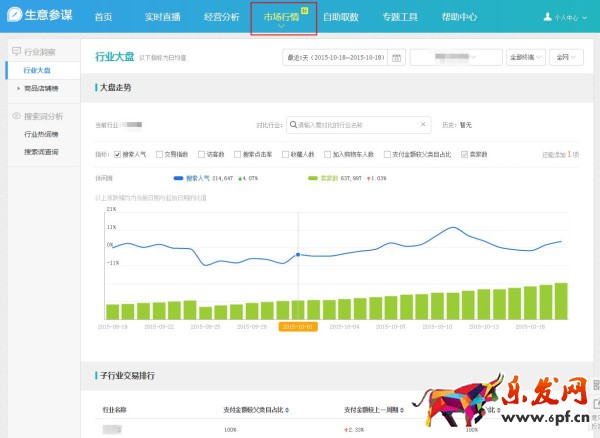Open 搜索词查询 in the sidebar
Screen dimensions: 600x438
pyautogui.click(x=41, y=151)
